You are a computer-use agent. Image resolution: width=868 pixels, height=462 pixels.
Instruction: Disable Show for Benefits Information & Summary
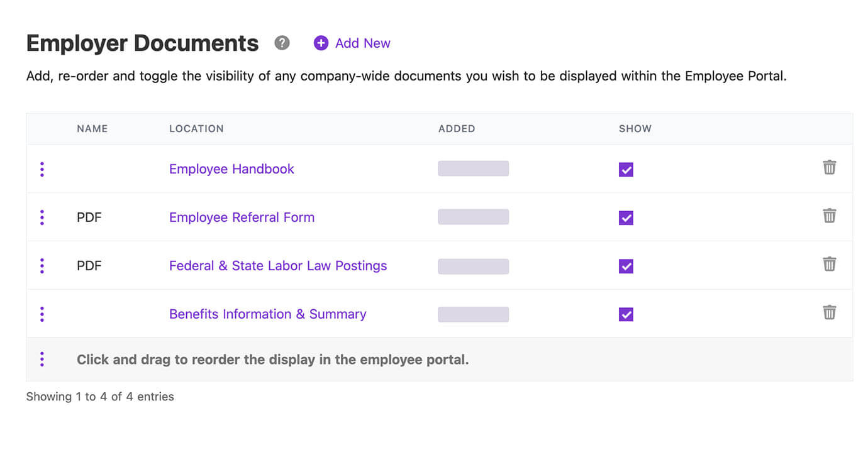(626, 315)
